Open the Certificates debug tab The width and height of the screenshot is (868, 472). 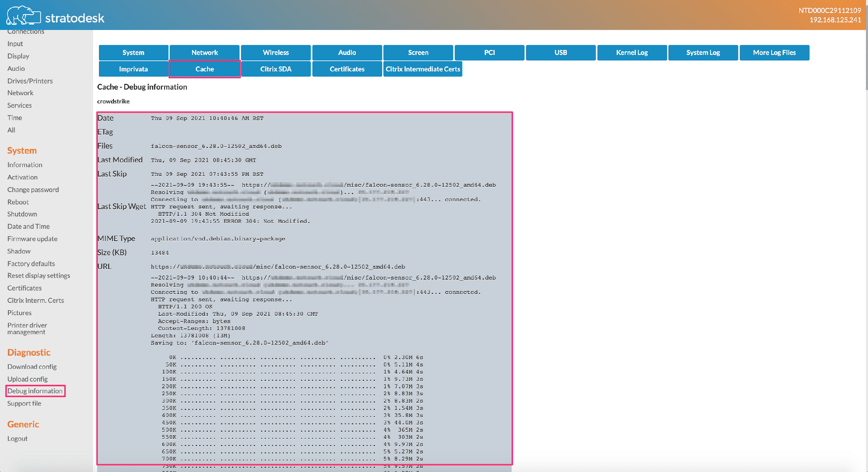[347, 69]
